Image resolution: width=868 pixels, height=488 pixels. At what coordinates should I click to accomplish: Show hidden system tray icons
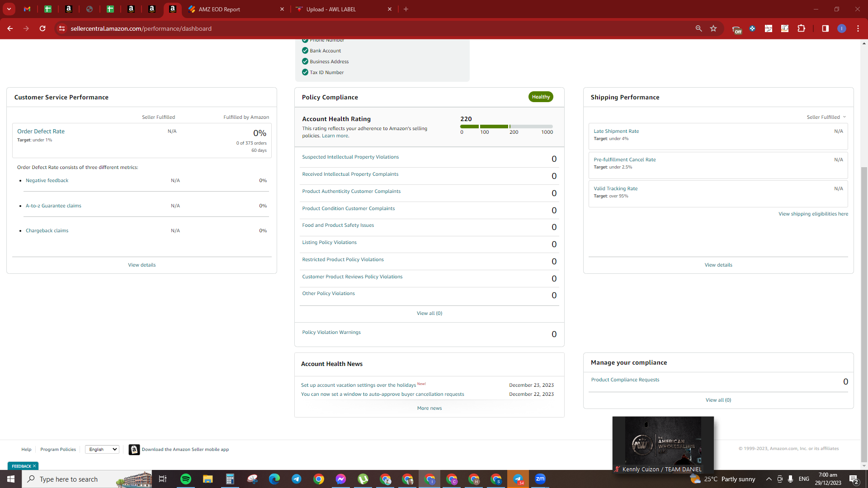coord(769,479)
